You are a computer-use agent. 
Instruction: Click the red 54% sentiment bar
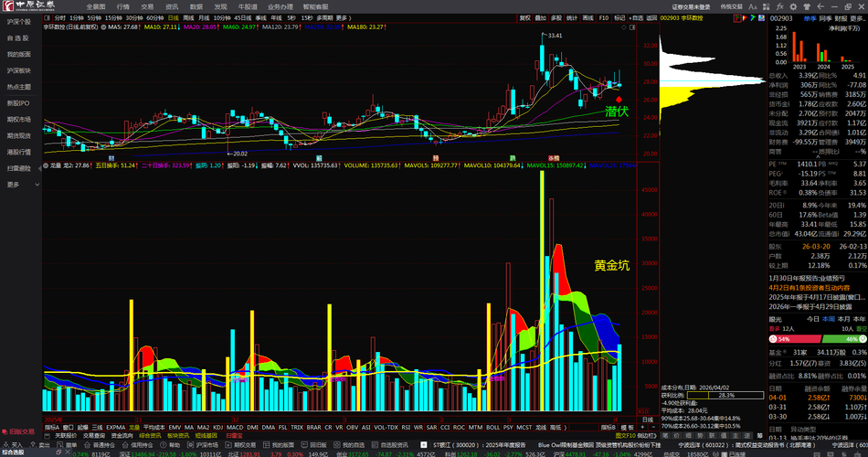click(795, 338)
